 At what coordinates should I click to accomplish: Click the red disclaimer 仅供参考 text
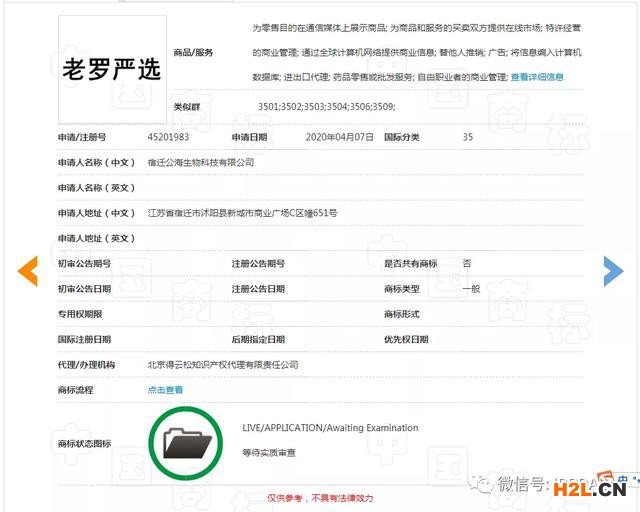point(320,497)
